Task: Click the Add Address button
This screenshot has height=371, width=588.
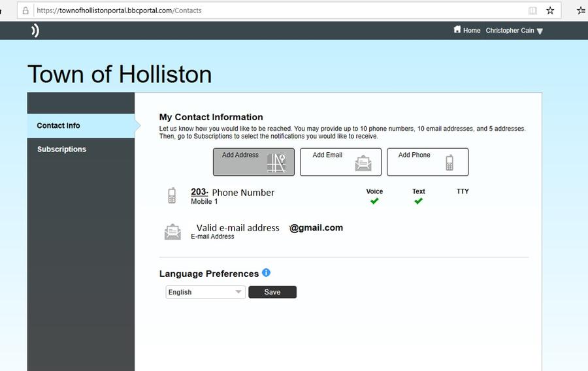Action: pyautogui.click(x=253, y=162)
